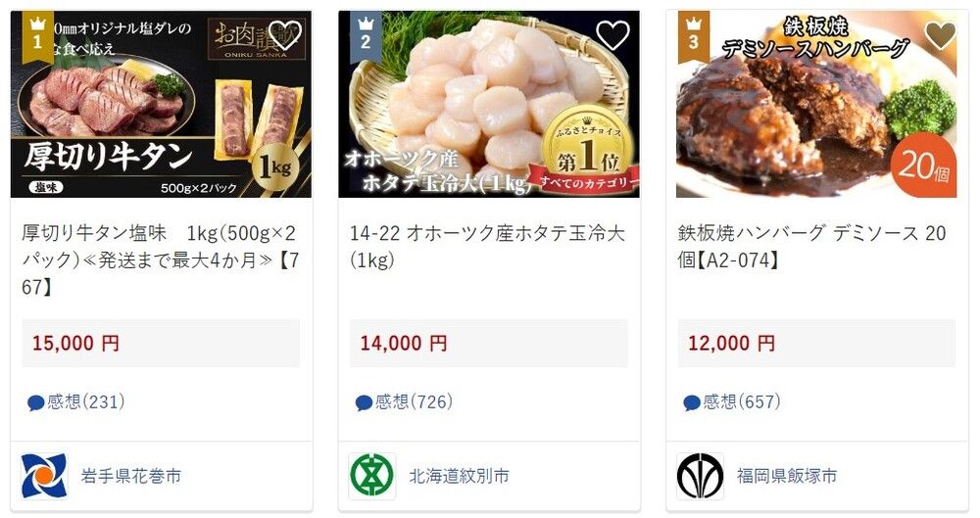Open the 感想(657) review comments
This screenshot has width=980, height=518.
tap(732, 401)
